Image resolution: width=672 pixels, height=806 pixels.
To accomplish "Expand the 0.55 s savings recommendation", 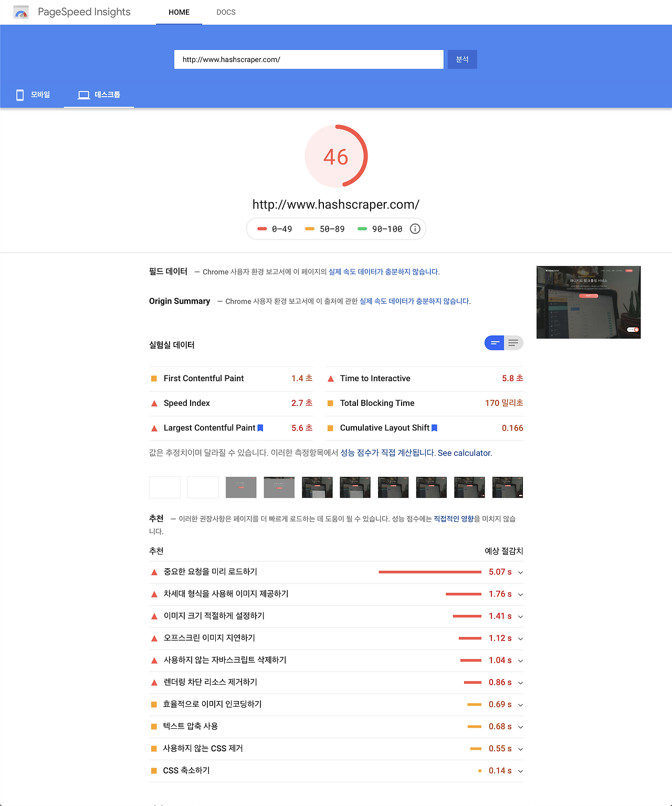I will [x=520, y=749].
